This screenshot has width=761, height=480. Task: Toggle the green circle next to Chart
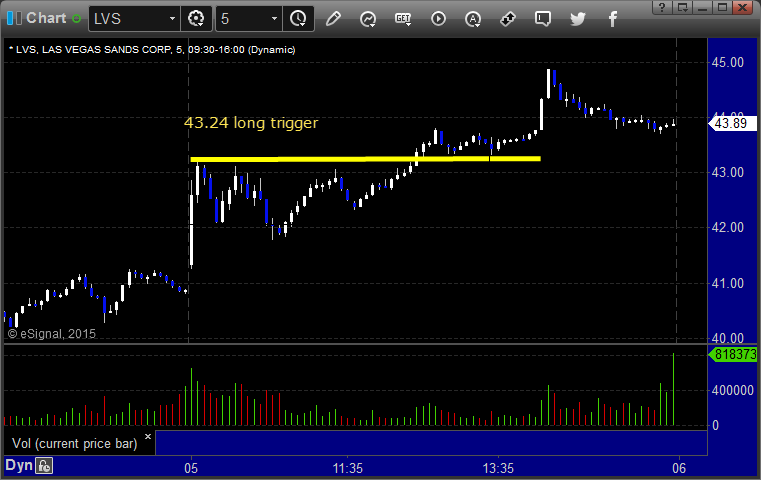tap(76, 19)
